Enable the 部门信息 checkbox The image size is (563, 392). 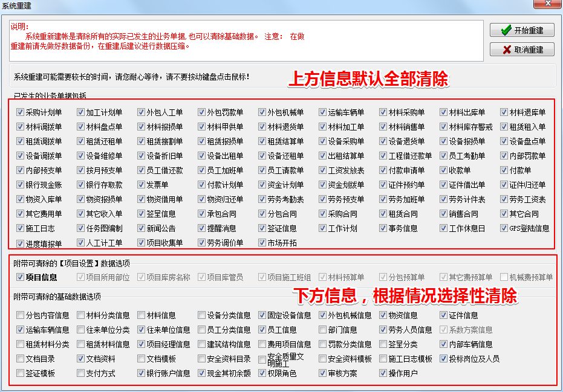click(x=323, y=330)
